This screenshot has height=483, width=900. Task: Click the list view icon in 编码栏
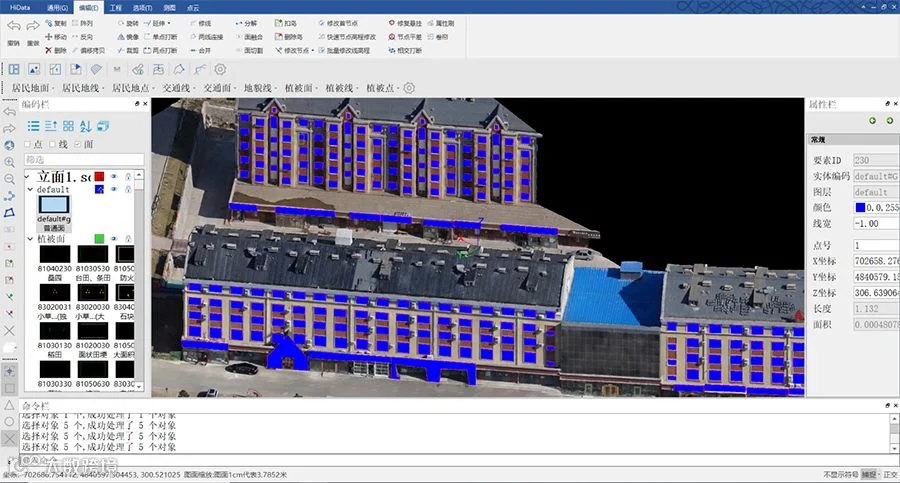click(x=33, y=126)
